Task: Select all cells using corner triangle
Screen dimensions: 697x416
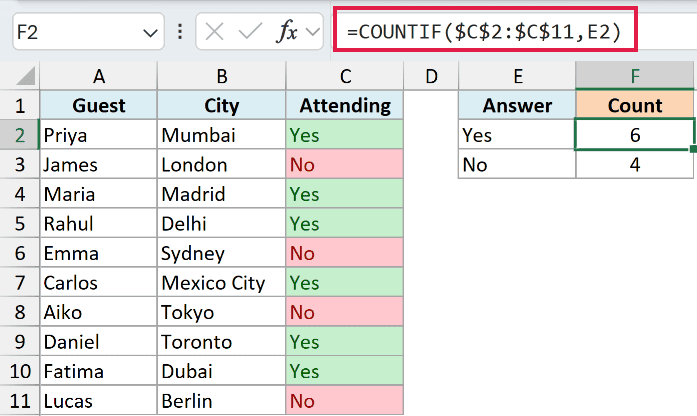Action: point(26,76)
